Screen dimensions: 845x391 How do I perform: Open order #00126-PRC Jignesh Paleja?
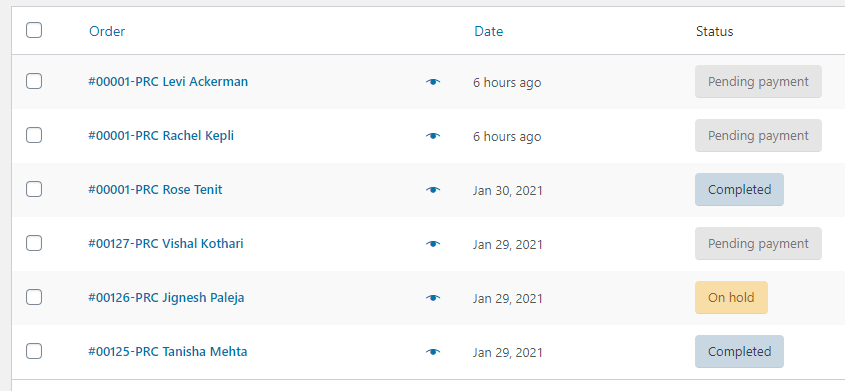click(x=166, y=297)
